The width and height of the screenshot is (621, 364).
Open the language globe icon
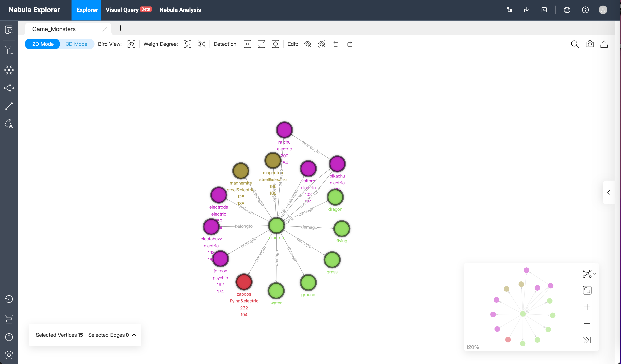[567, 10]
